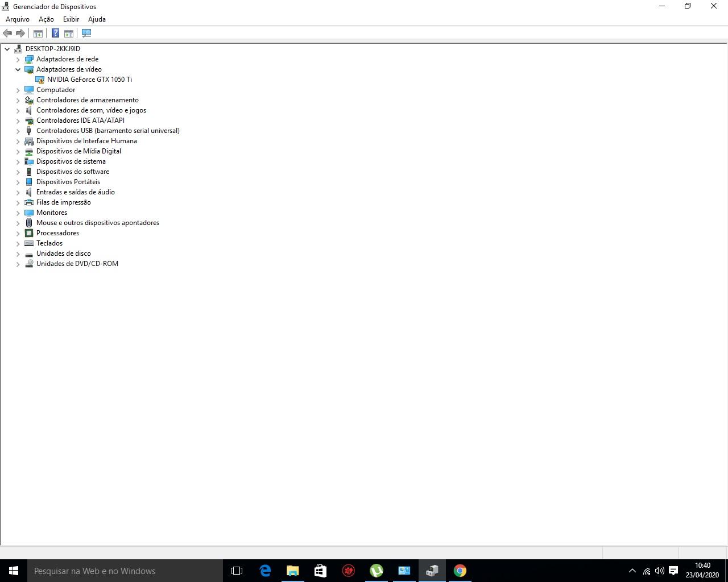The width and height of the screenshot is (728, 582).
Task: Expand Controladores de armazenamento
Action: pos(18,100)
